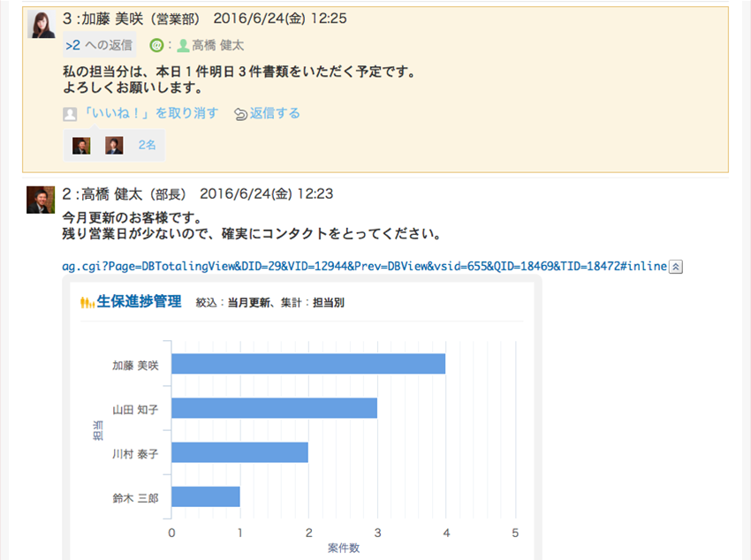Click the reply arrow icon before 返信する
Screen dimensions: 751x560
(x=239, y=114)
